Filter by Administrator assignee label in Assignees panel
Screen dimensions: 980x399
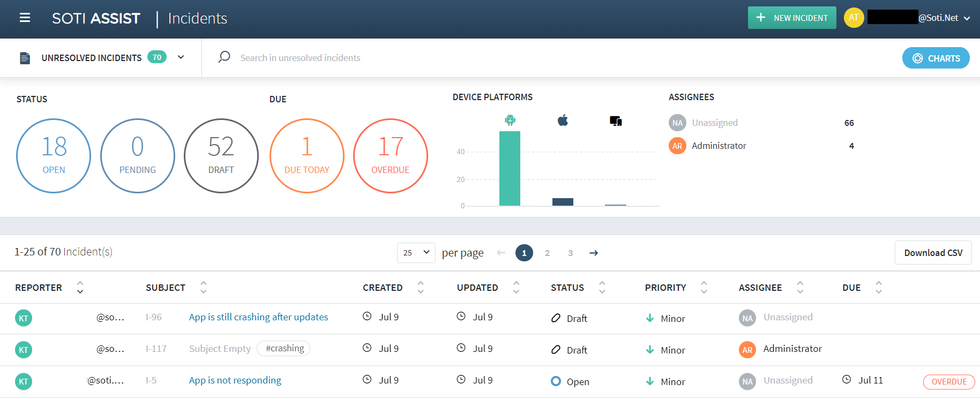[719, 146]
